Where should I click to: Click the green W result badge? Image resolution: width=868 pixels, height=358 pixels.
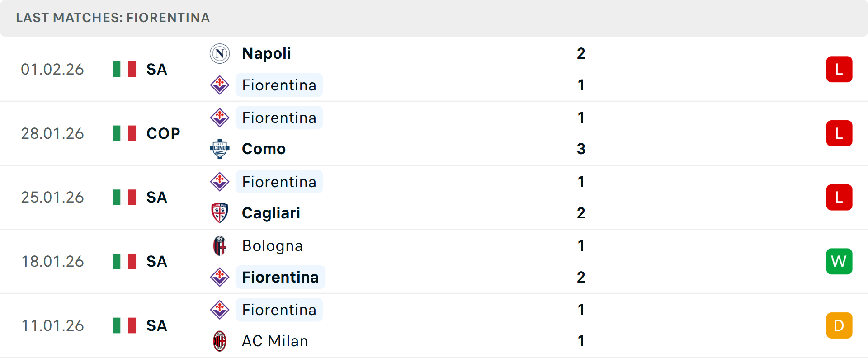839,261
